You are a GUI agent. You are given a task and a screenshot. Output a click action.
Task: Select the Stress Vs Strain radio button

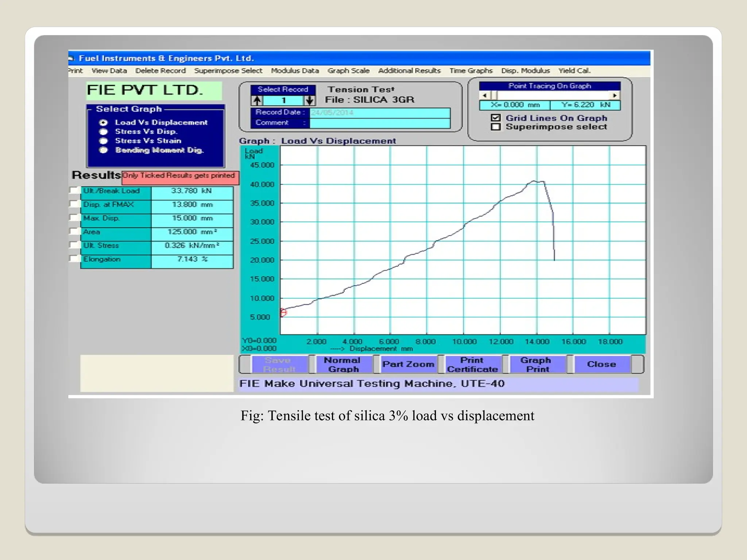104,141
